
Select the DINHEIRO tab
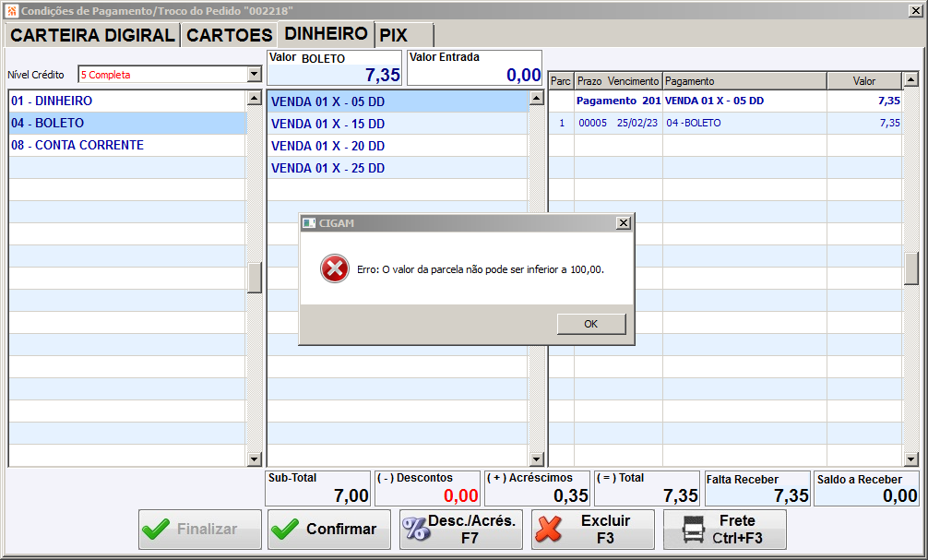327,34
